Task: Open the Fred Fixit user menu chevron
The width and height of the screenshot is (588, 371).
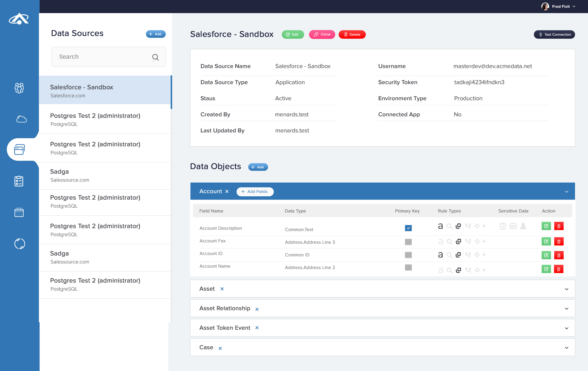Action: 574,7
